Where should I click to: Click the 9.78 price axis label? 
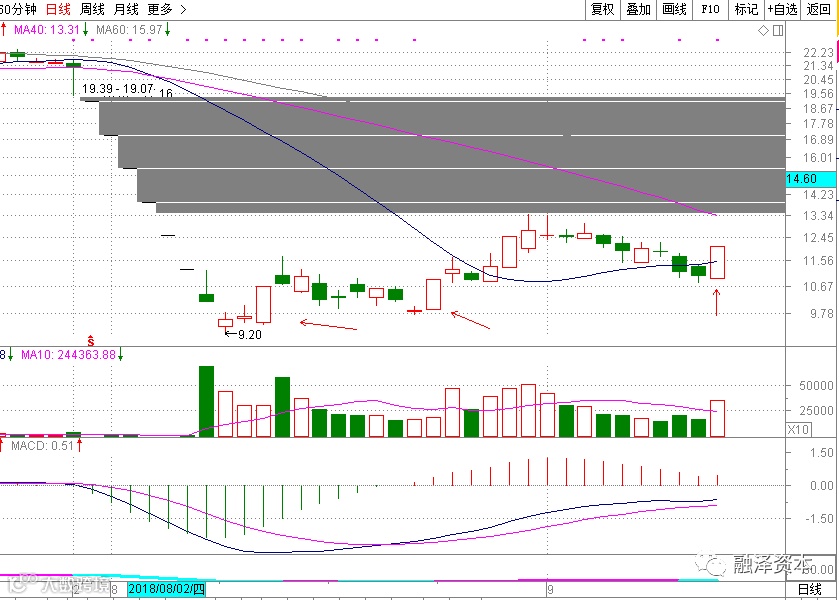[821, 314]
